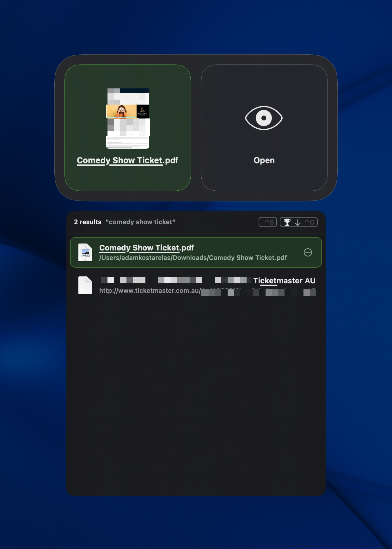This screenshot has width=392, height=549.
Task: Click the Open action label
Action: coord(264,160)
